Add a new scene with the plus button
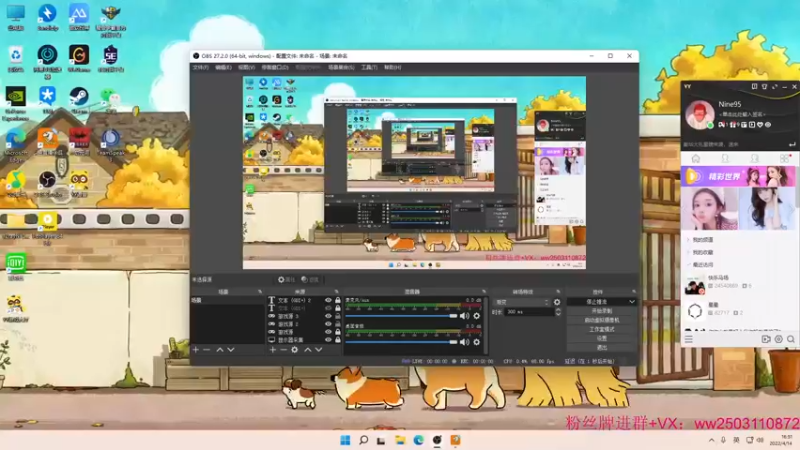The height and width of the screenshot is (450, 800). [196, 349]
